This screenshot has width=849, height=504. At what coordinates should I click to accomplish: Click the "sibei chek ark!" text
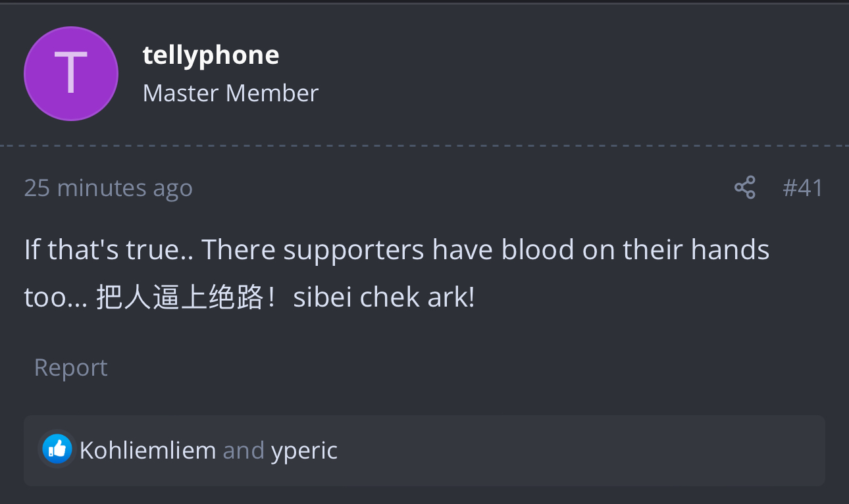[384, 297]
